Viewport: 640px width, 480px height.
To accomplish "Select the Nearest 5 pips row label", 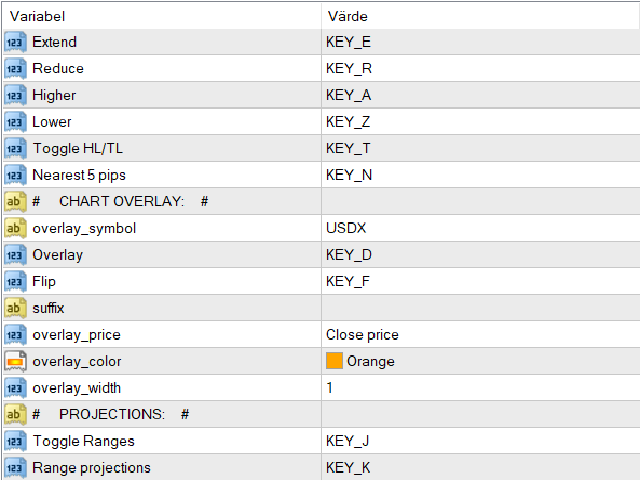I will pyautogui.click(x=76, y=175).
